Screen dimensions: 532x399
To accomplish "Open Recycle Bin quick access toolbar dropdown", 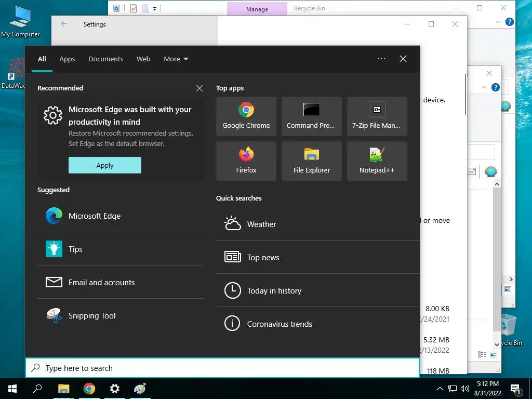I will (154, 8).
